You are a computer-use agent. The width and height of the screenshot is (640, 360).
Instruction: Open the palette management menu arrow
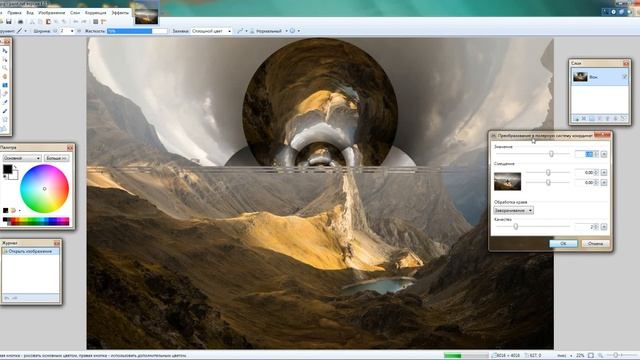coord(20,211)
